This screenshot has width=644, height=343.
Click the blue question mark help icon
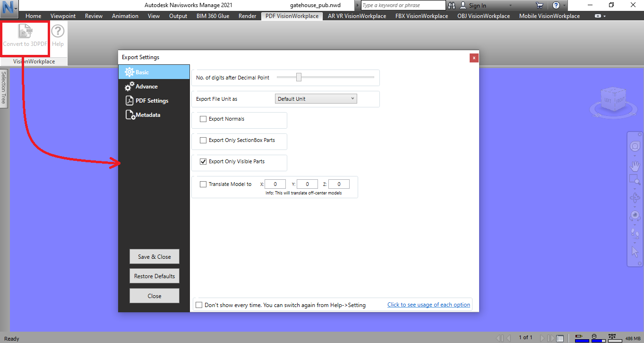[x=556, y=5]
